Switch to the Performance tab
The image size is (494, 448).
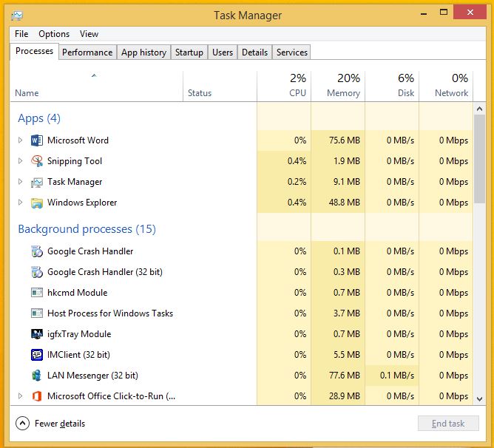coord(87,52)
